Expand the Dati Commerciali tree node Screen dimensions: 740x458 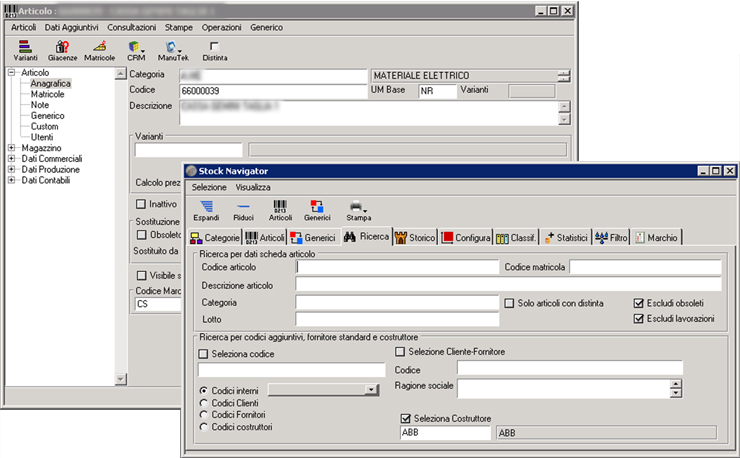[12, 159]
